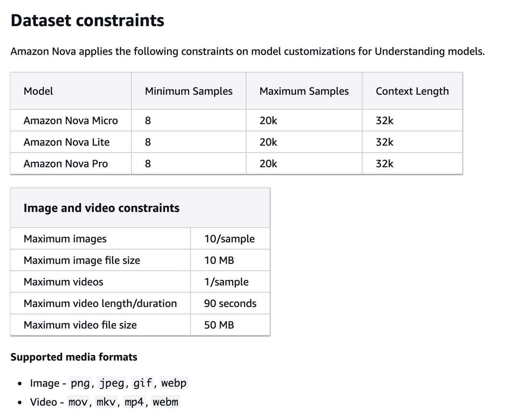Click the Maximum image file size label

click(82, 260)
